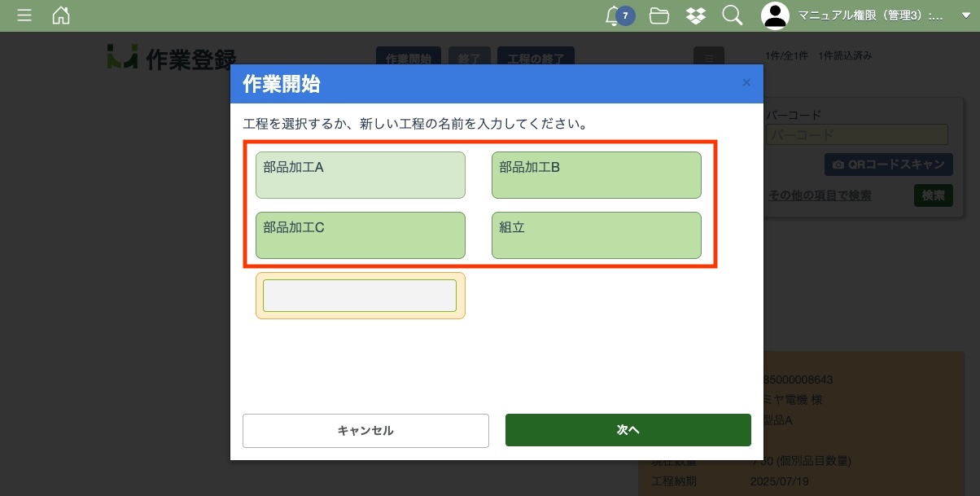The height and width of the screenshot is (496, 980).
Task: Open the folder icon in header
Action: tap(659, 15)
